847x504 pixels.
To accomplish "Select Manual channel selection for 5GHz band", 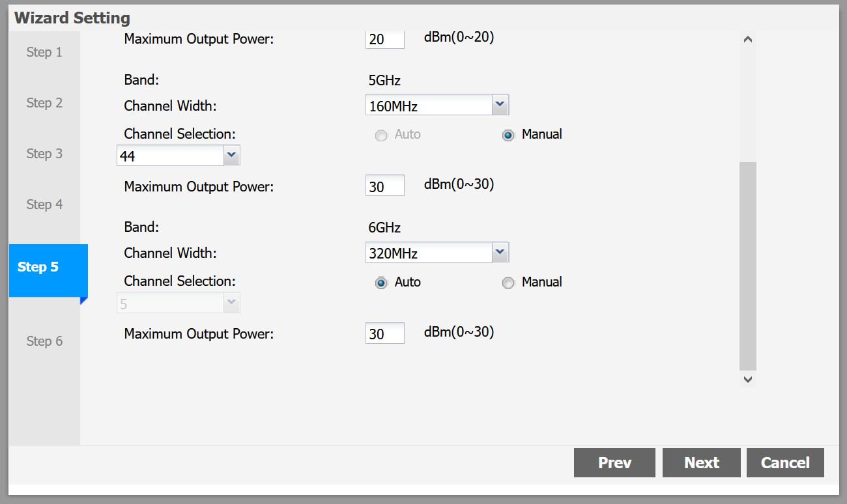I will tap(508, 135).
